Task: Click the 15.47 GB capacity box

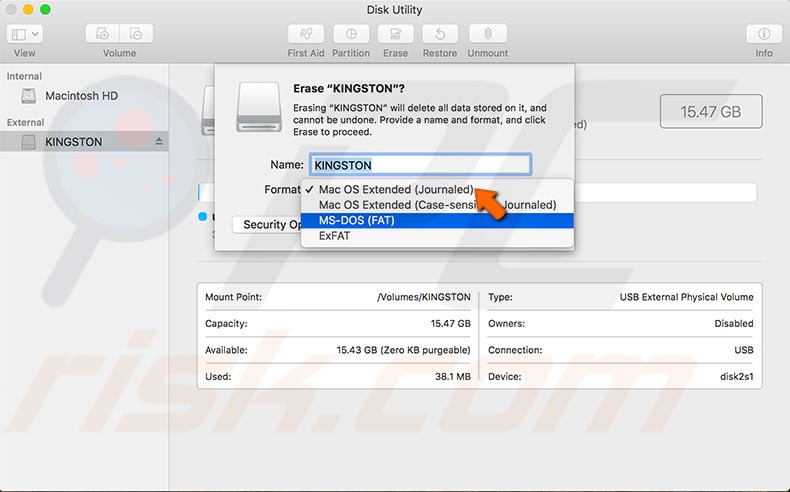Action: (x=710, y=112)
